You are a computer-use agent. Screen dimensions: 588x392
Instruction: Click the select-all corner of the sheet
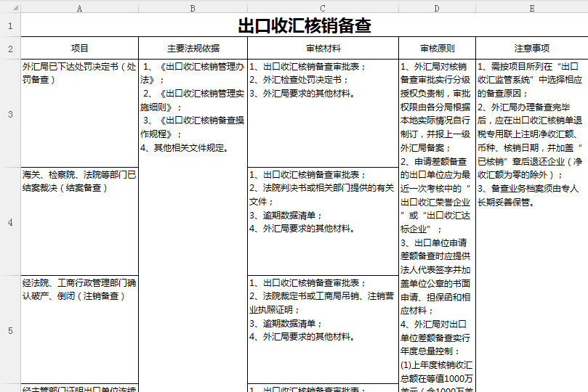[10, 7]
